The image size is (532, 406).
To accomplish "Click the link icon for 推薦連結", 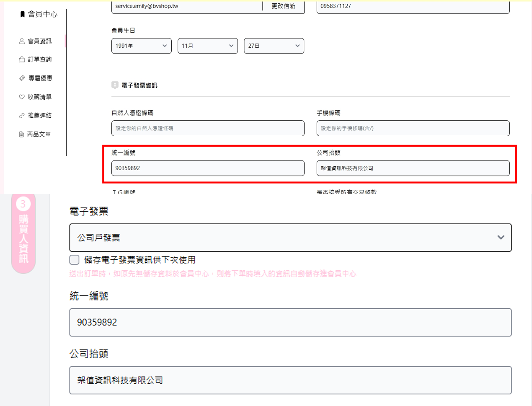I will [22, 115].
